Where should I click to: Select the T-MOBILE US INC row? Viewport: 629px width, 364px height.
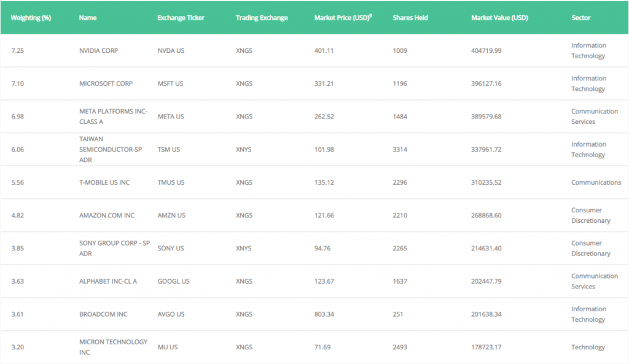point(314,182)
